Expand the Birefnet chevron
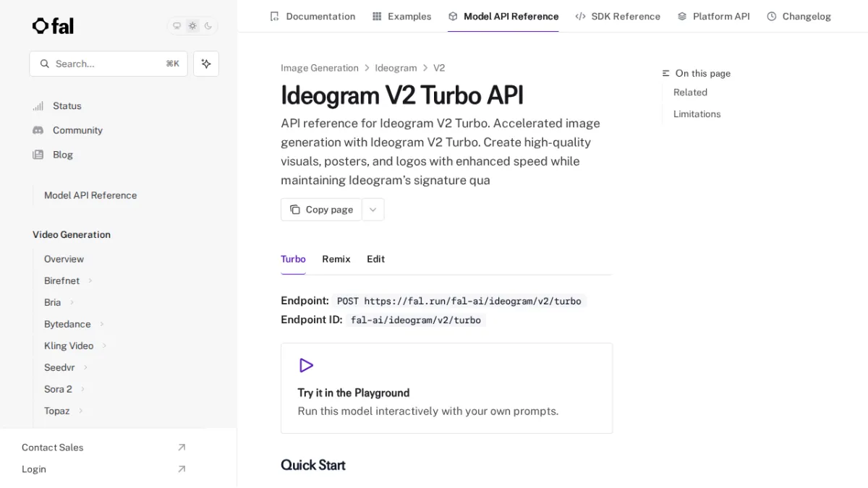868x488 pixels. click(x=90, y=281)
